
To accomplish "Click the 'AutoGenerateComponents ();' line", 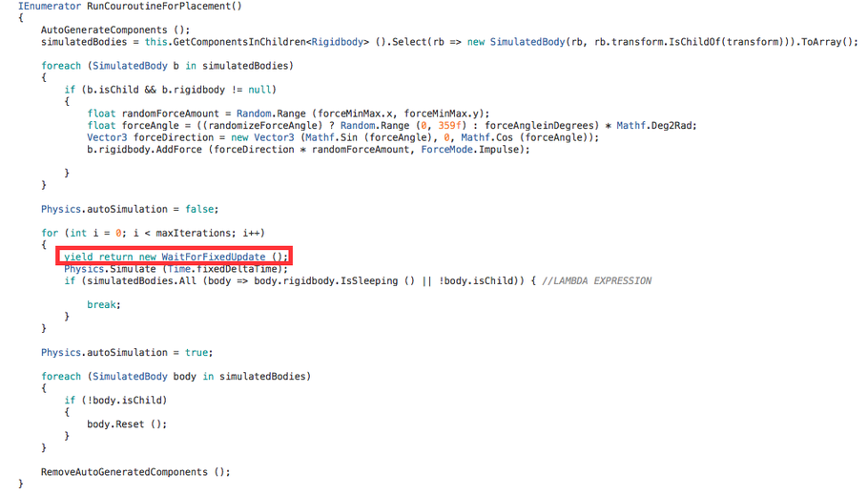I will click(x=115, y=30).
